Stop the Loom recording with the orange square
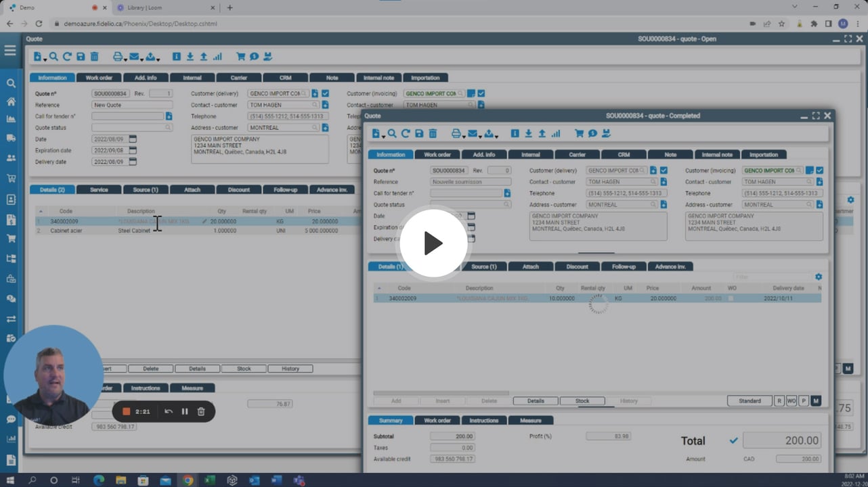Screen dimensions: 868x487 [x=126, y=411]
